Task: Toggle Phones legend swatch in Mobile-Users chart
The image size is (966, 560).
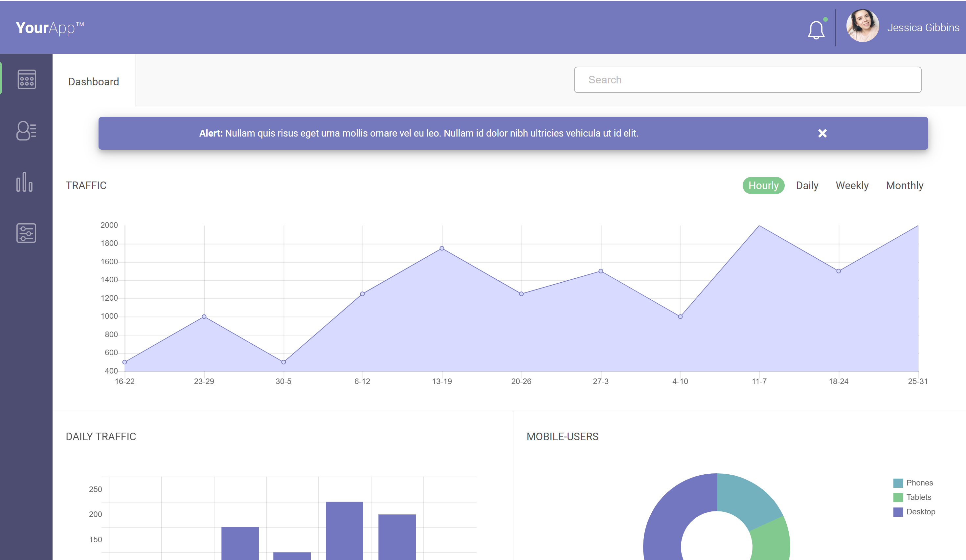Action: [898, 483]
